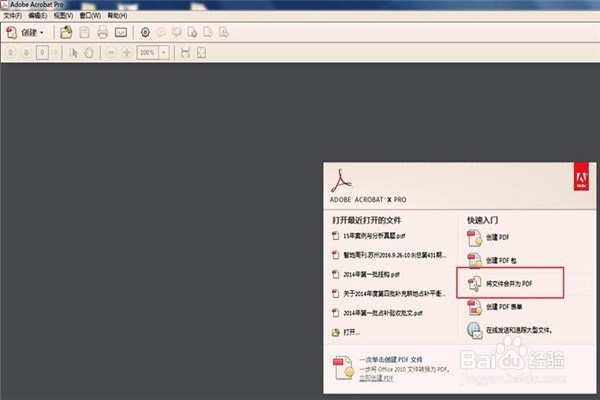Click the fit width scrolling icon
Screen dimensions: 600x400
(x=186, y=52)
